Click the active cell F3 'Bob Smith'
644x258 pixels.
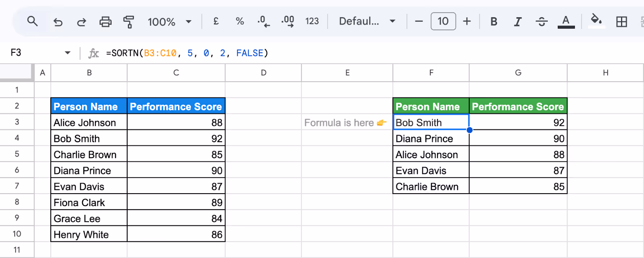pos(431,122)
